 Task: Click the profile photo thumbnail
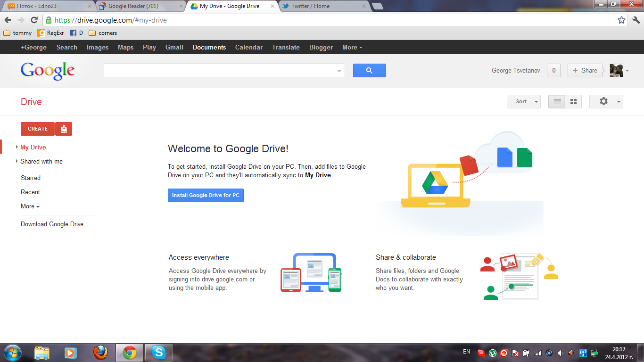click(616, 70)
